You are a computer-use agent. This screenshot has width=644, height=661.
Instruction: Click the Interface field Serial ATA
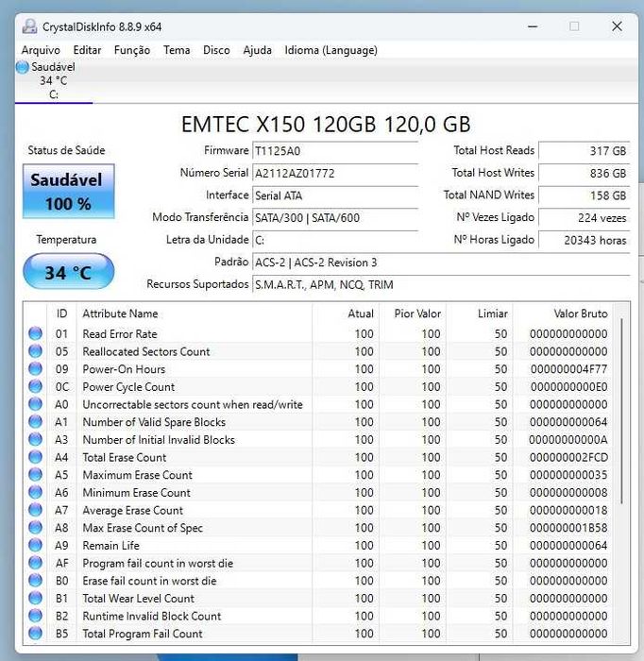pyautogui.click(x=335, y=195)
